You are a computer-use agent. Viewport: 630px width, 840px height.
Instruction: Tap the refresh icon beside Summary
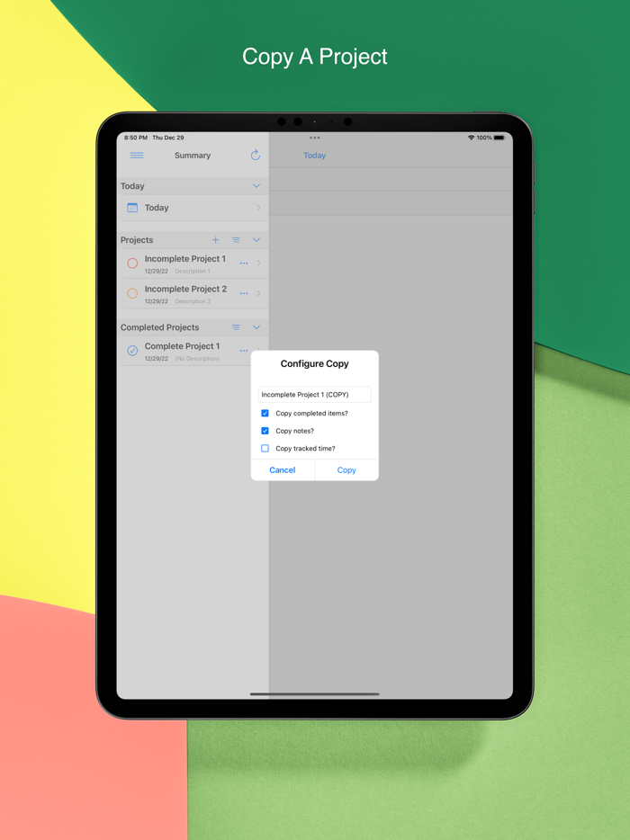click(x=256, y=155)
